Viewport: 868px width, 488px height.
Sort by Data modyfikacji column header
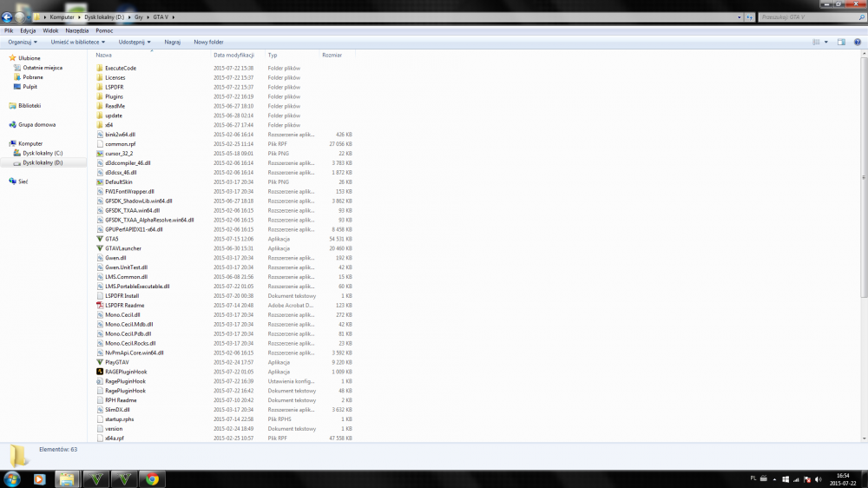pos(238,56)
